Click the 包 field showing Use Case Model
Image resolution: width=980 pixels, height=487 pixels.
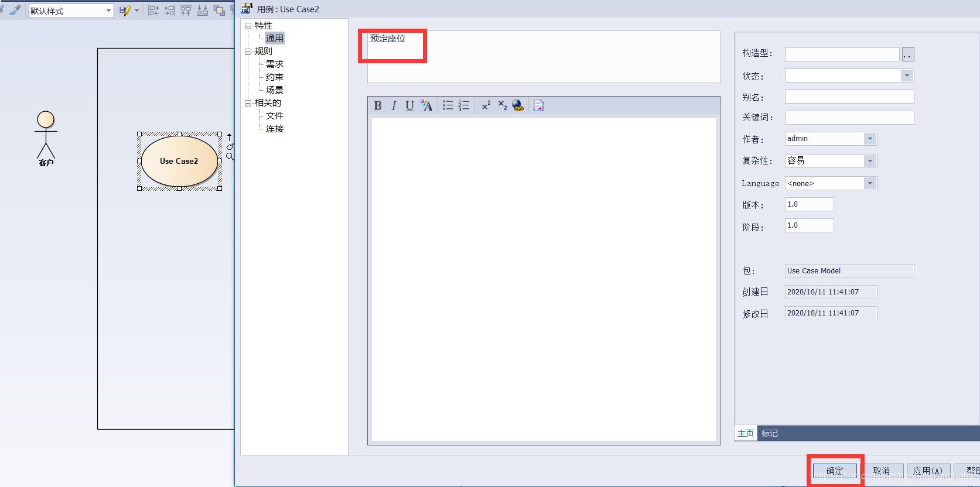[849, 271]
